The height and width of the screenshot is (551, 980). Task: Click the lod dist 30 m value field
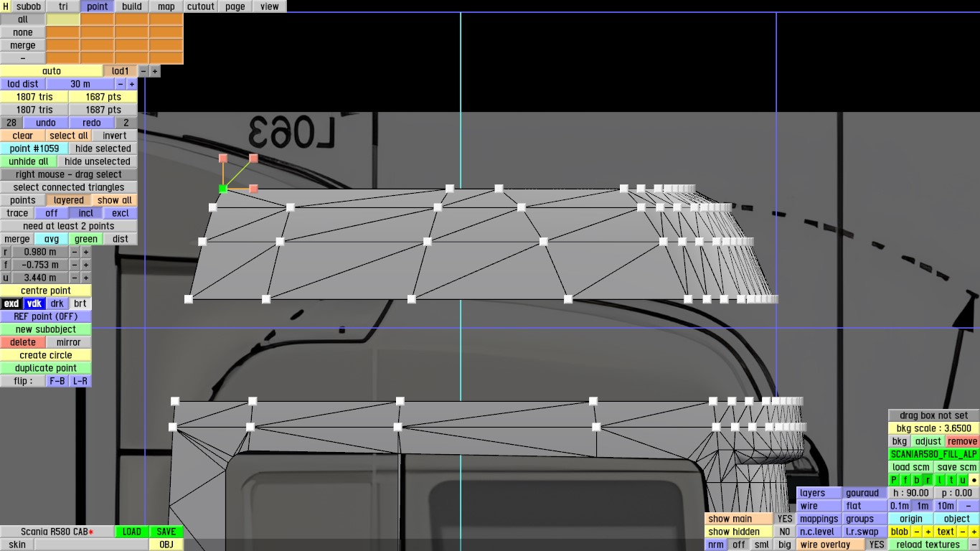coord(80,84)
